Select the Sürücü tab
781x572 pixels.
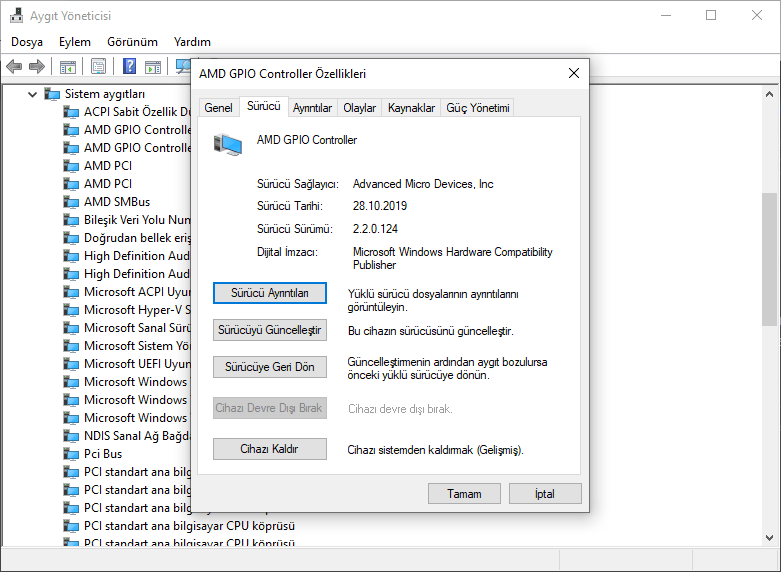click(264, 106)
